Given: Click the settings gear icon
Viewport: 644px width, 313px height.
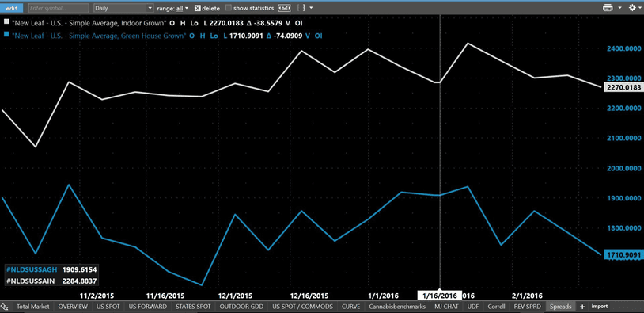Looking at the screenshot, I should [631, 7].
